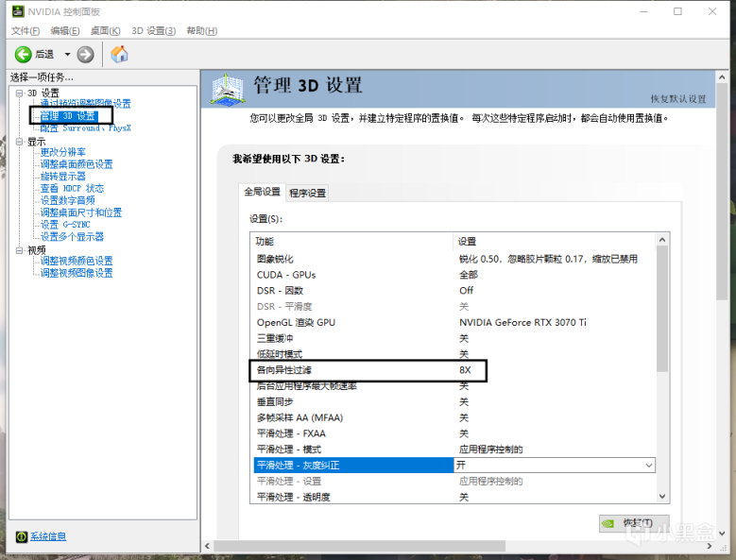Select the 平滑处理 - 透明度 row
The height and width of the screenshot is (560, 736).
[x=453, y=497]
